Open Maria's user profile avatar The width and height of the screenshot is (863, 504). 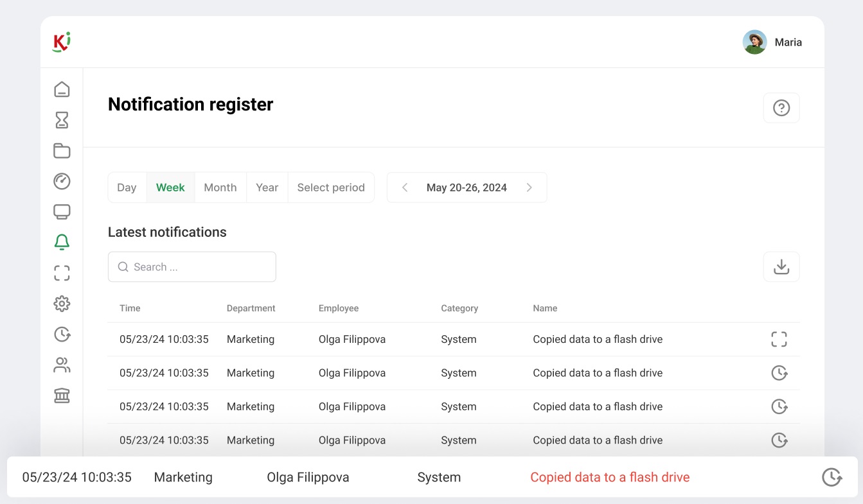(x=754, y=42)
